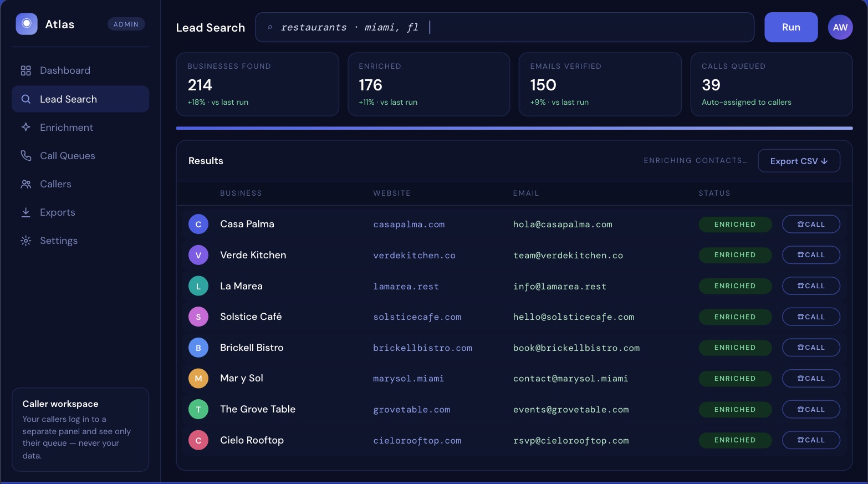Image resolution: width=868 pixels, height=484 pixels.
Task: Click the events@grovetable.com email
Action: click(x=571, y=410)
